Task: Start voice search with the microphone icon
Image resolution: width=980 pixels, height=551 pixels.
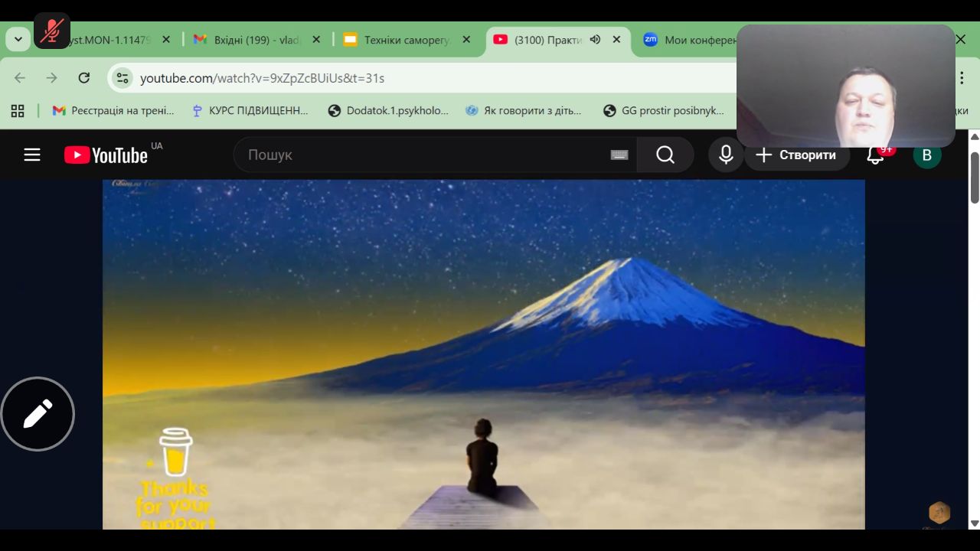Action: pos(726,155)
